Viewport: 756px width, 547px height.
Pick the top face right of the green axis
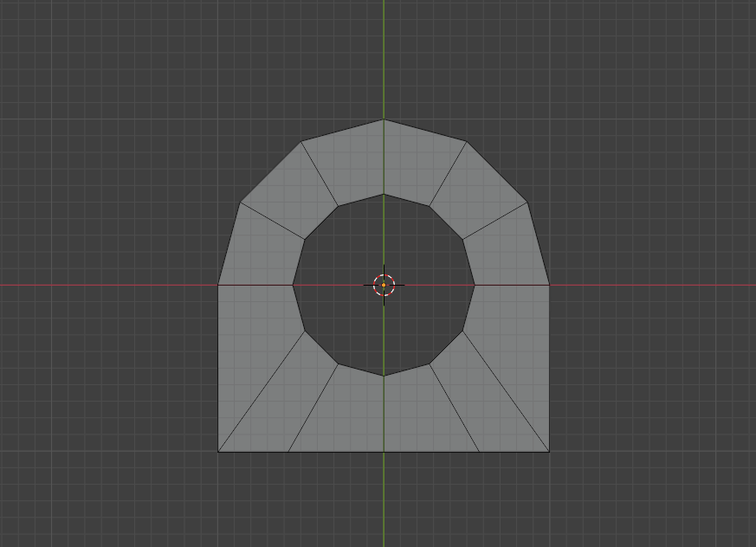point(416,164)
